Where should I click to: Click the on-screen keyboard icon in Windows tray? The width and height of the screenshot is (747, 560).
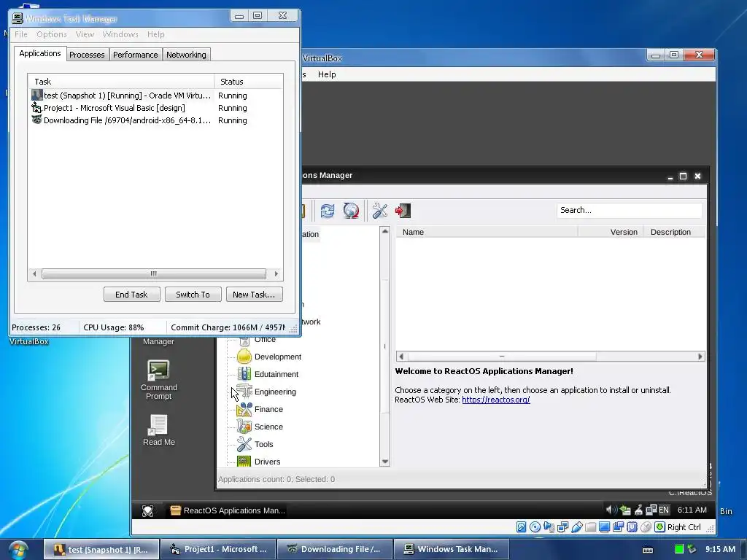click(648, 550)
